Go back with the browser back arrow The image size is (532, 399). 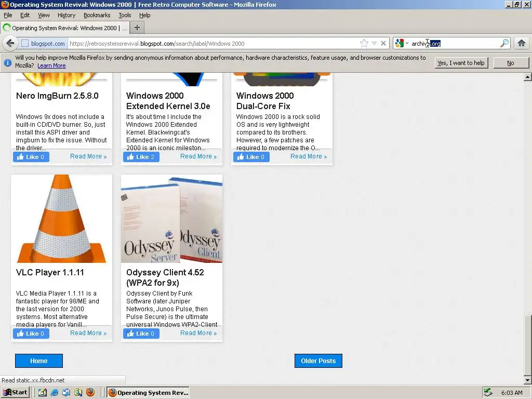point(10,44)
